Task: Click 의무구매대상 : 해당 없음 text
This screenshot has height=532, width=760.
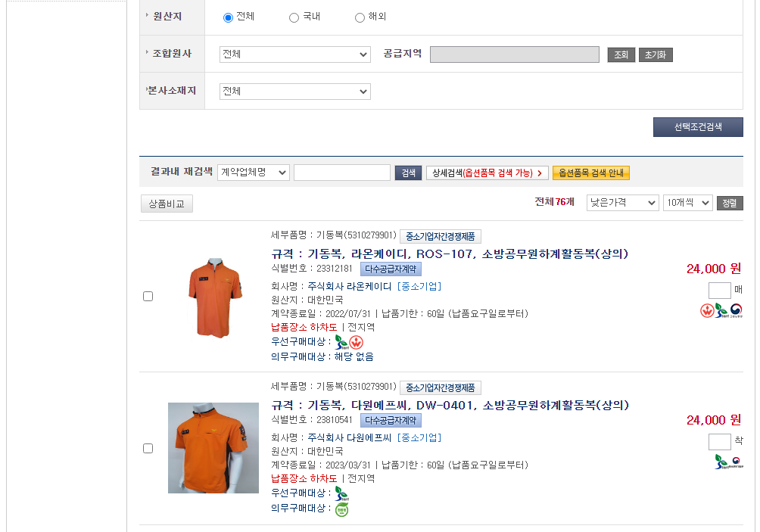Action: click(x=322, y=356)
